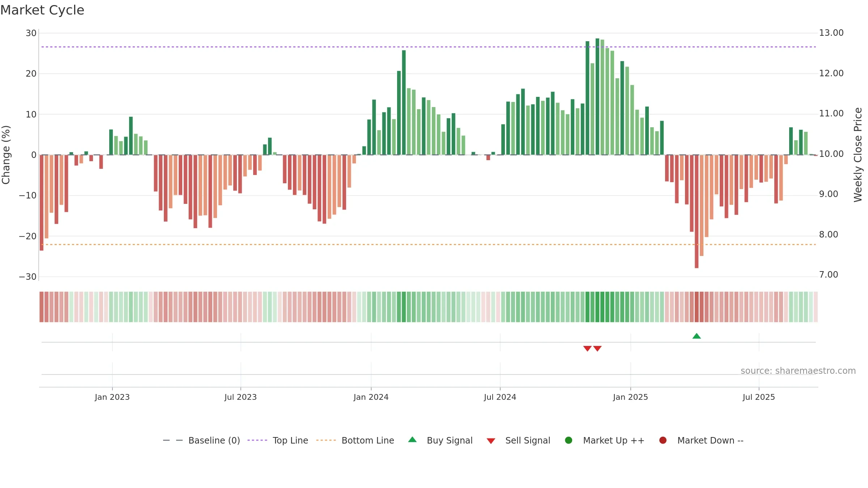Click the 'Jan 2023' x-axis label
Viewport: 868px width, 488px height.
112,397
